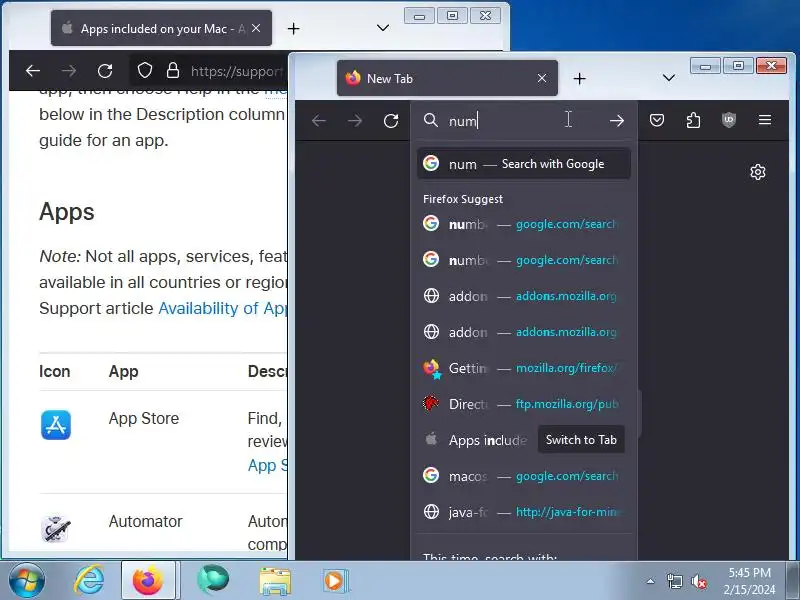800x600 pixels.
Task: Click the Go arrow in the address bar
Action: pyautogui.click(x=617, y=121)
